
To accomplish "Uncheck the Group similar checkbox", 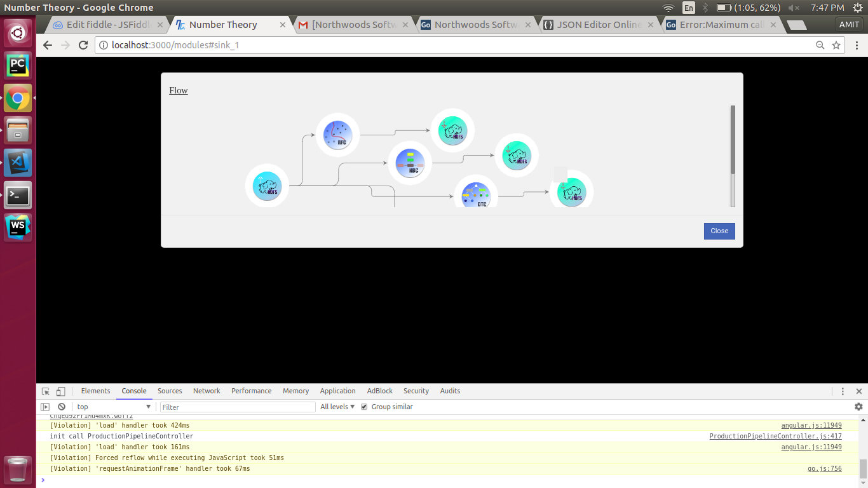I will point(364,407).
